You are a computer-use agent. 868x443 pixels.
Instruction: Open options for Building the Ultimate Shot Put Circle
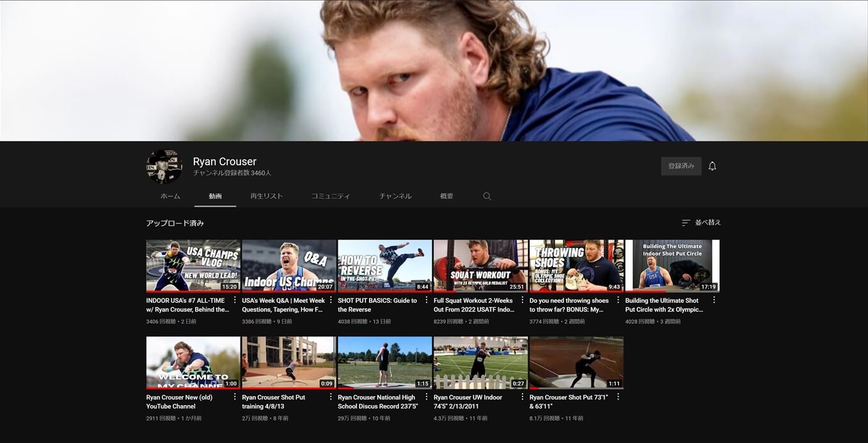pyautogui.click(x=714, y=300)
